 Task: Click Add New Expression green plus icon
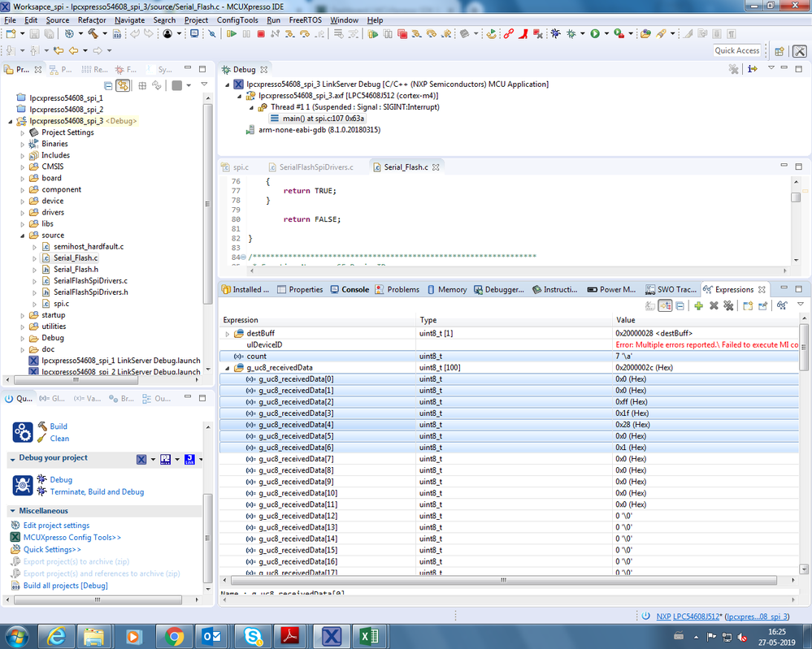698,305
